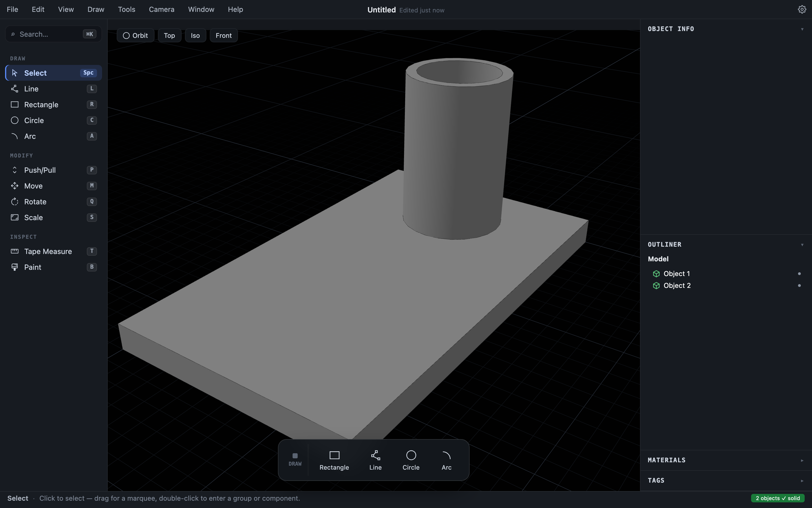
Task: Click Circle in the floating draw toolbar
Action: tap(411, 460)
